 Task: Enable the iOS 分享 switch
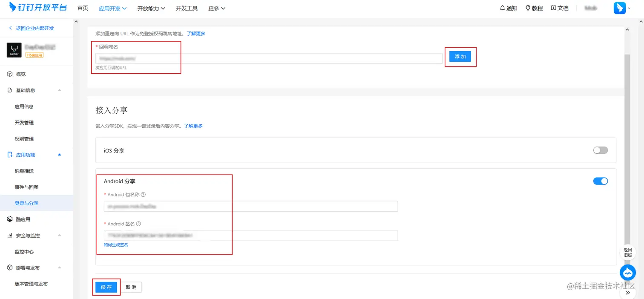[x=601, y=150]
